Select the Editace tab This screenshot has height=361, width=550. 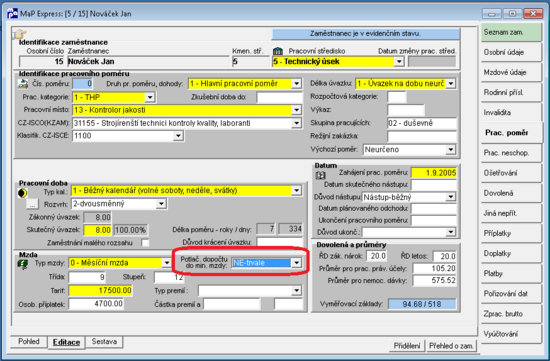click(x=66, y=342)
